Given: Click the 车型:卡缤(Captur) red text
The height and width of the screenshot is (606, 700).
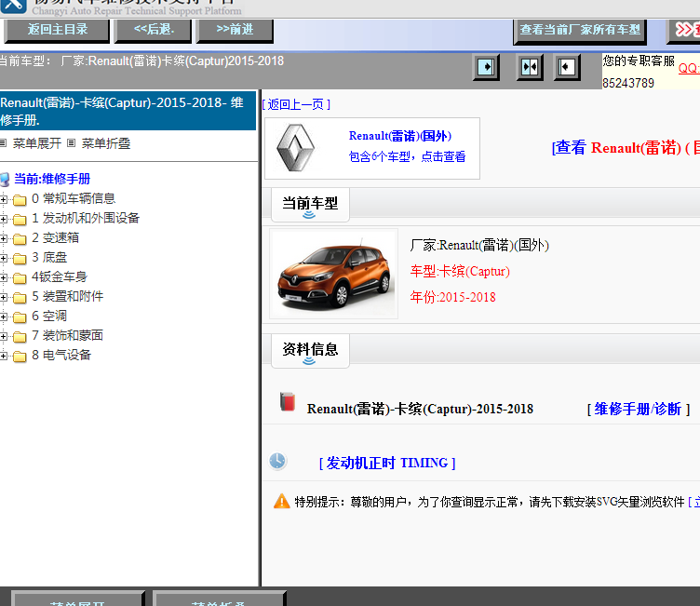Looking at the screenshot, I should [460, 271].
